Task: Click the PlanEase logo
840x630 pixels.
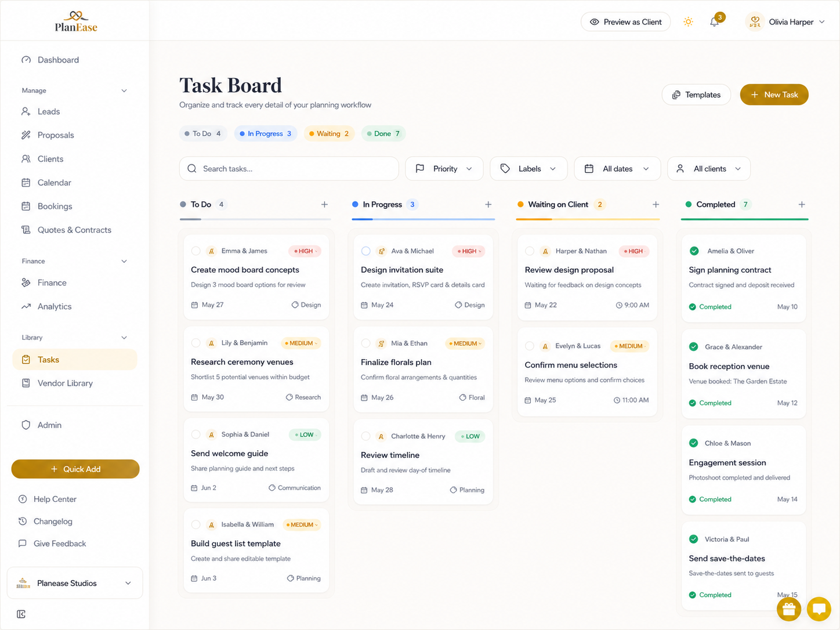Action: pos(76,21)
